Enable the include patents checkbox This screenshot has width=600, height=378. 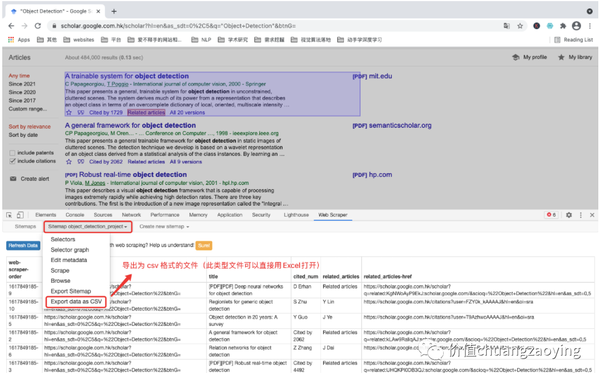[13, 153]
